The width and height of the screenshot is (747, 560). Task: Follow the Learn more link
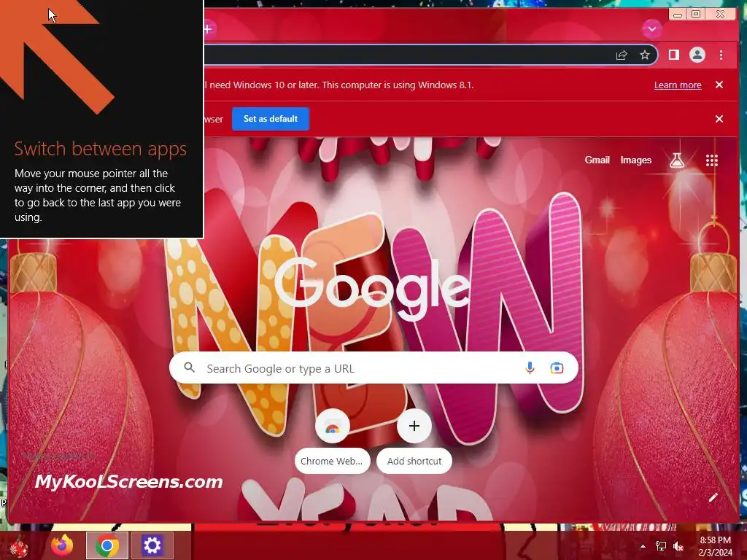point(678,85)
